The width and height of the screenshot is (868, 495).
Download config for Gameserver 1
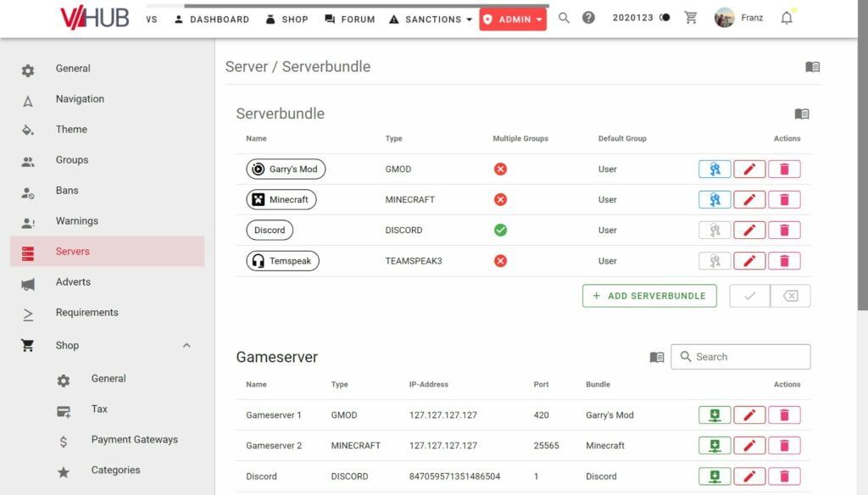tap(715, 414)
